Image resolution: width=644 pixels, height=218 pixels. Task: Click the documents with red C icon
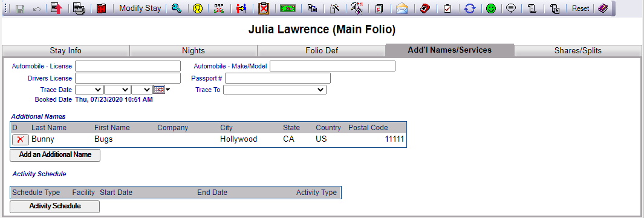[379, 8]
